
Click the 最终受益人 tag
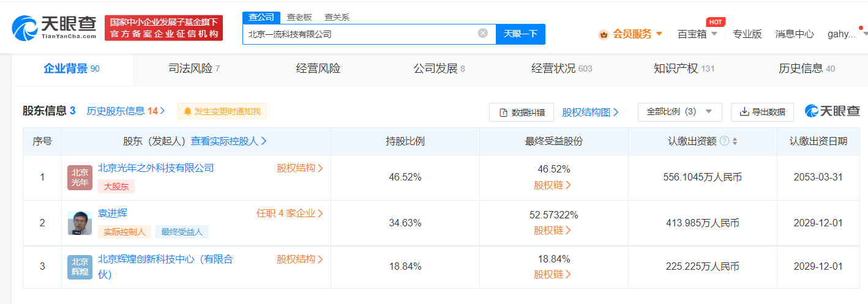(x=182, y=232)
